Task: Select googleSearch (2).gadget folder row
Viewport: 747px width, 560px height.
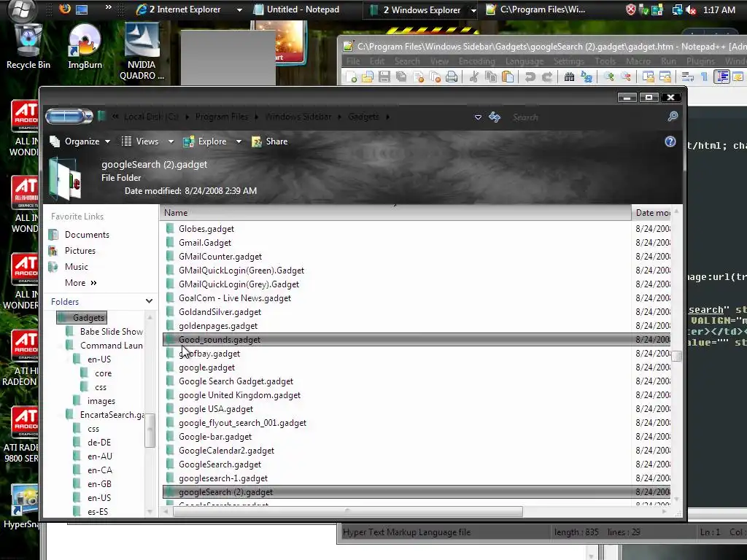Action: point(417,492)
